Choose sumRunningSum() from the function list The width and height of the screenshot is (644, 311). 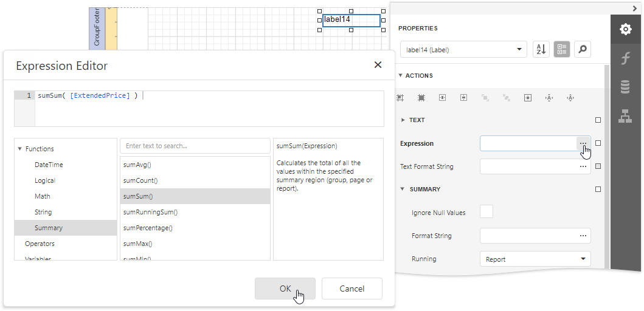[150, 212]
